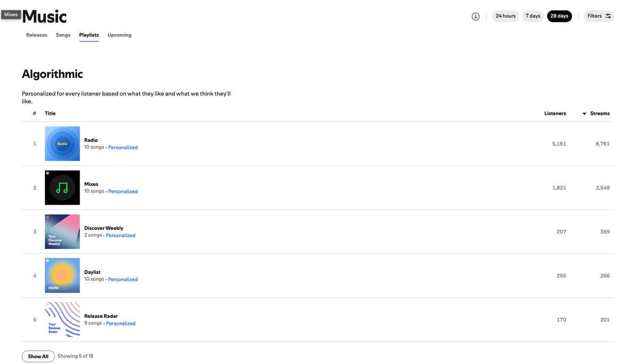Click the 201 streams value for Release Radar
Viewport: 636px width, 364px height.
point(605,319)
